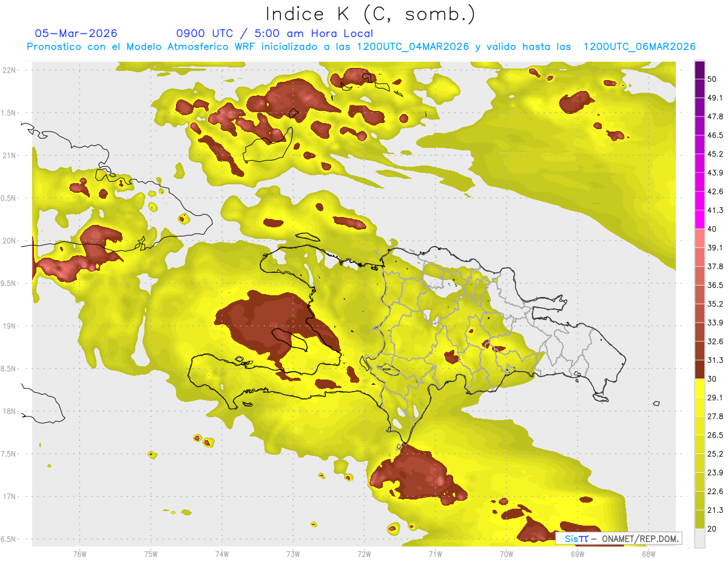Click the color bar value '45.2'
This screenshot has width=728, height=562.
[x=715, y=154]
